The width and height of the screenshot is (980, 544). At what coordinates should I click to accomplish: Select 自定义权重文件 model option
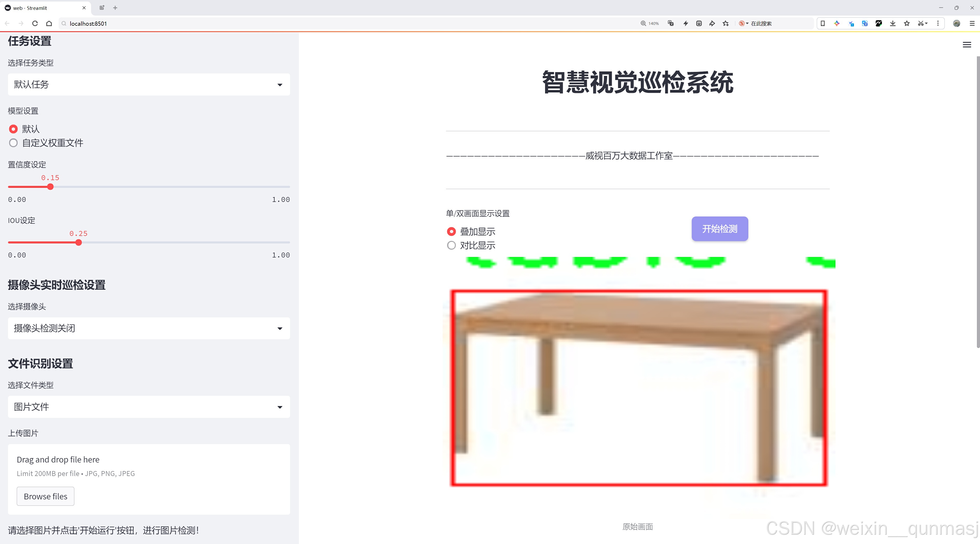click(x=14, y=143)
